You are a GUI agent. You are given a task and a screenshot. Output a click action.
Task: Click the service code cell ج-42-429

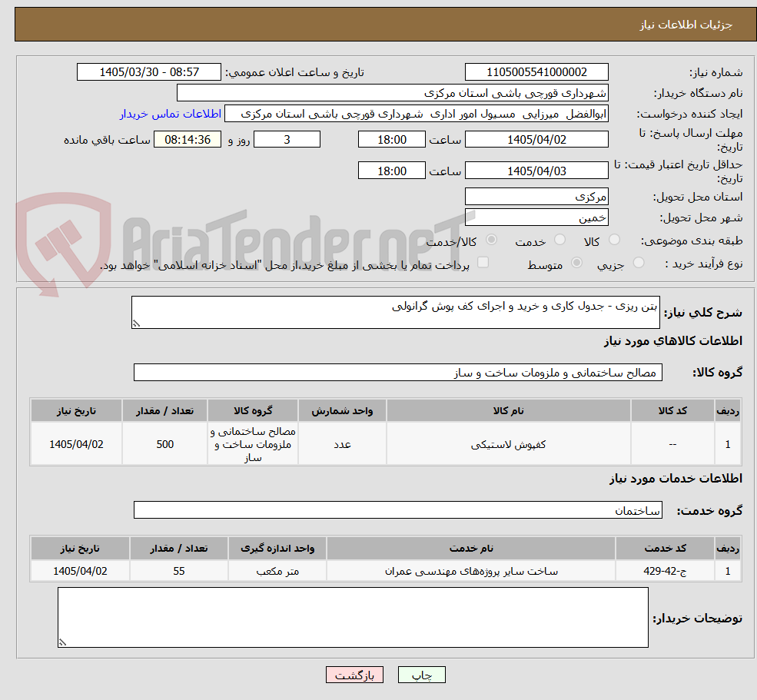[x=665, y=571]
